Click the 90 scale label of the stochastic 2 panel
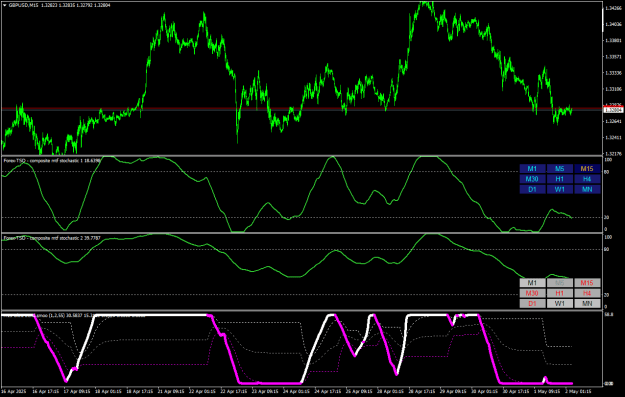 coord(607,250)
